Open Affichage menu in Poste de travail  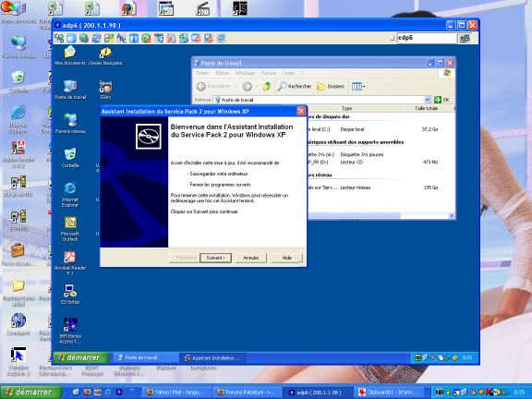[245, 73]
